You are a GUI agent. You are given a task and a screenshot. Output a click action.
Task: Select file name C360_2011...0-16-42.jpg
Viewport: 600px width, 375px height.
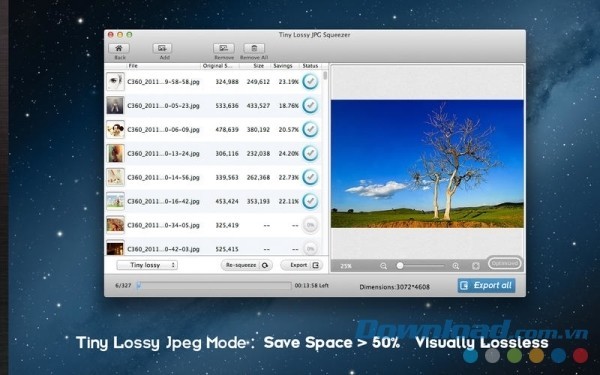[163, 201]
